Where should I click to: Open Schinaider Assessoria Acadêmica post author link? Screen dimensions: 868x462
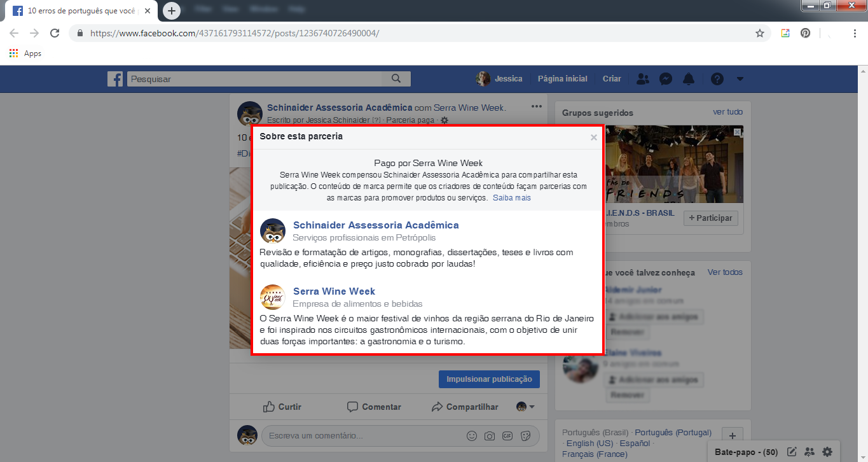pyautogui.click(x=340, y=108)
